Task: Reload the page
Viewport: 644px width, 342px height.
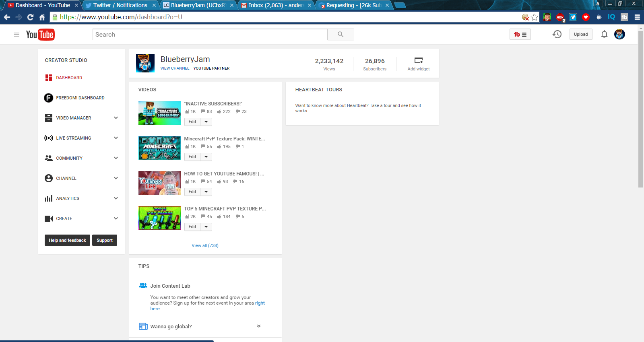Action: point(30,17)
